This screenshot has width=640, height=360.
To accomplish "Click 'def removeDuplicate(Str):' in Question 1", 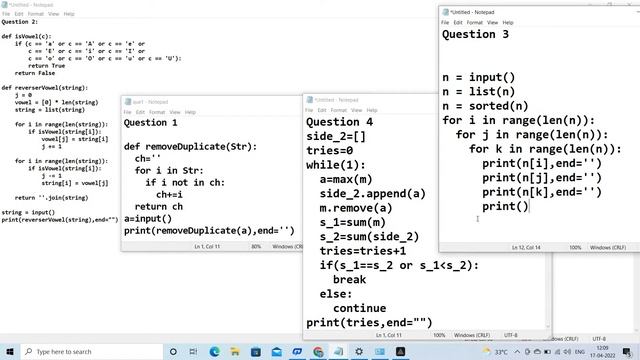I will coord(191,147).
